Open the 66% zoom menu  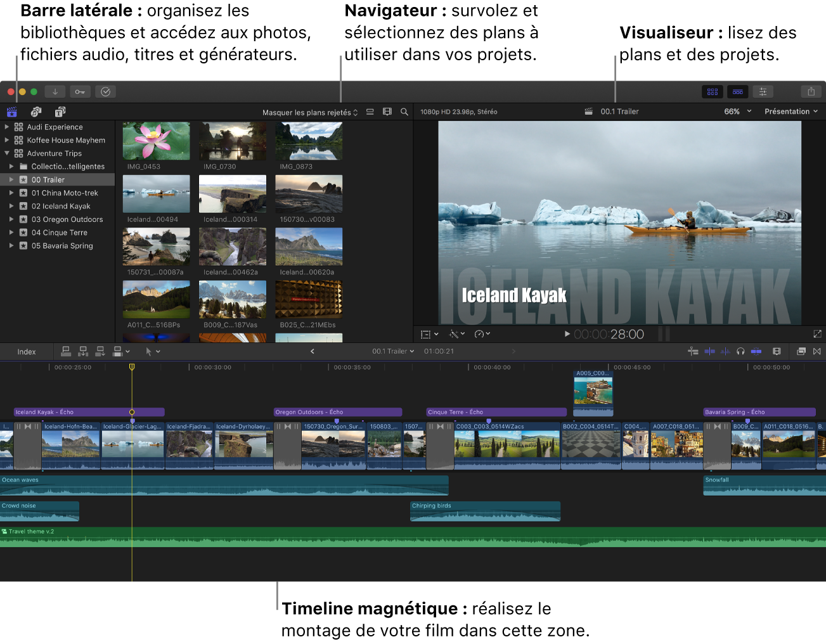737,112
